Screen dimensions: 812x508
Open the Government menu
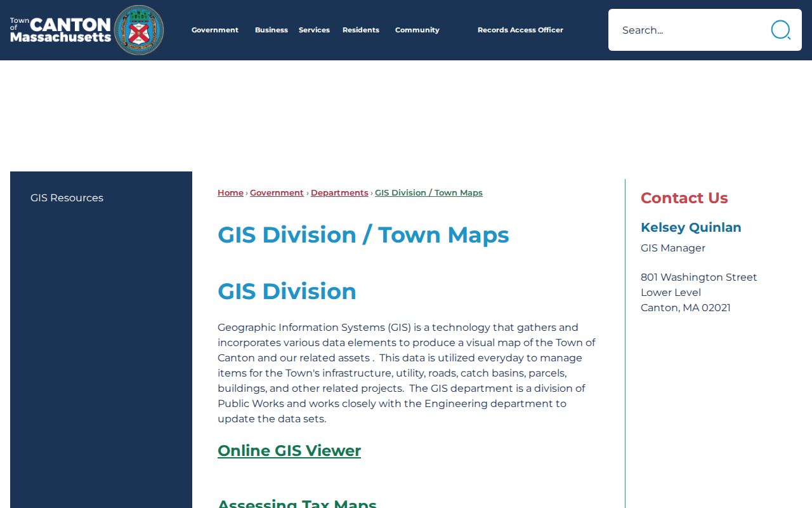pyautogui.click(x=215, y=30)
